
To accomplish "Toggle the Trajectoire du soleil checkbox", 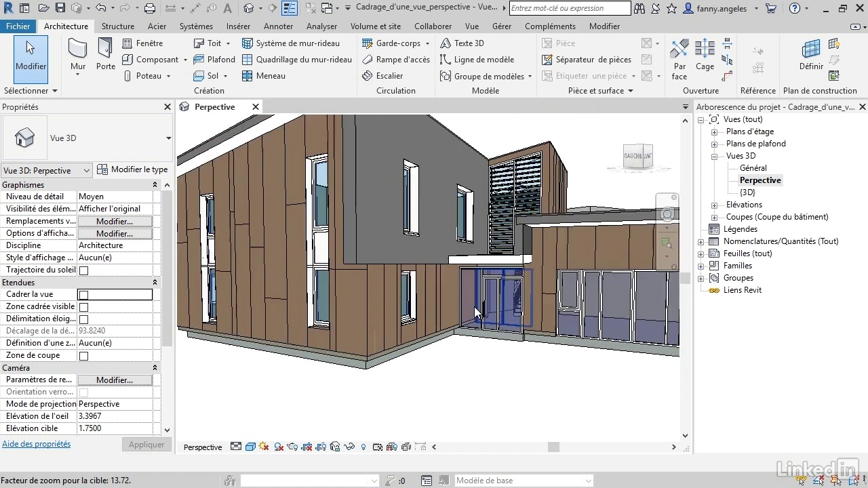I will tap(83, 270).
